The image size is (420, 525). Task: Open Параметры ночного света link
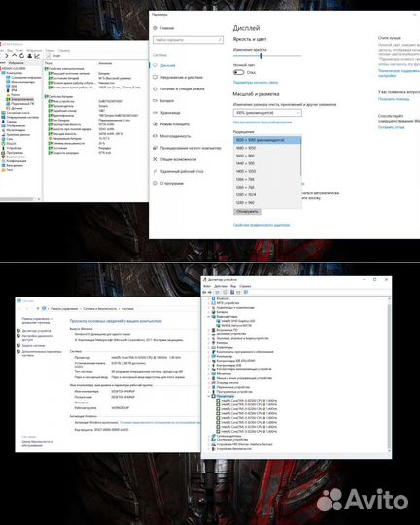click(256, 83)
